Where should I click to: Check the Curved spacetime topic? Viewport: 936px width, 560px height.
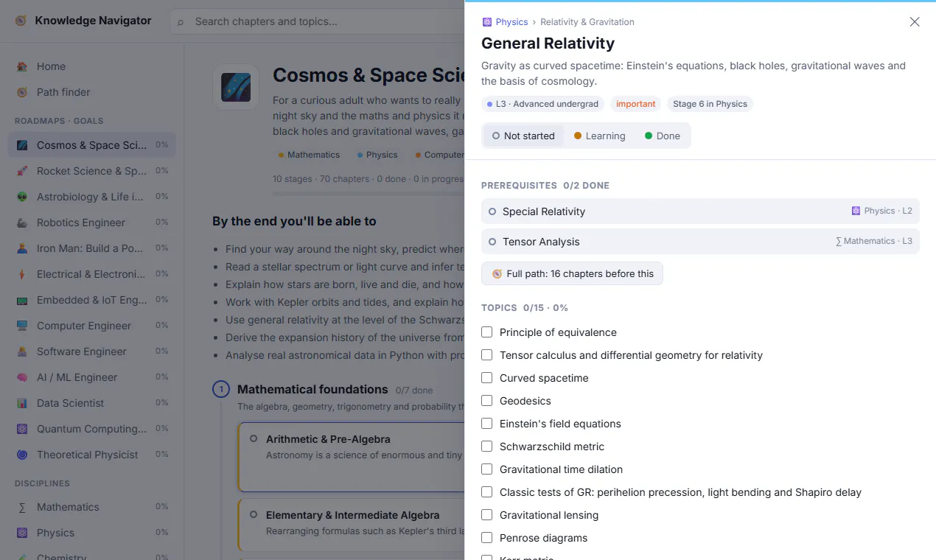pos(486,378)
